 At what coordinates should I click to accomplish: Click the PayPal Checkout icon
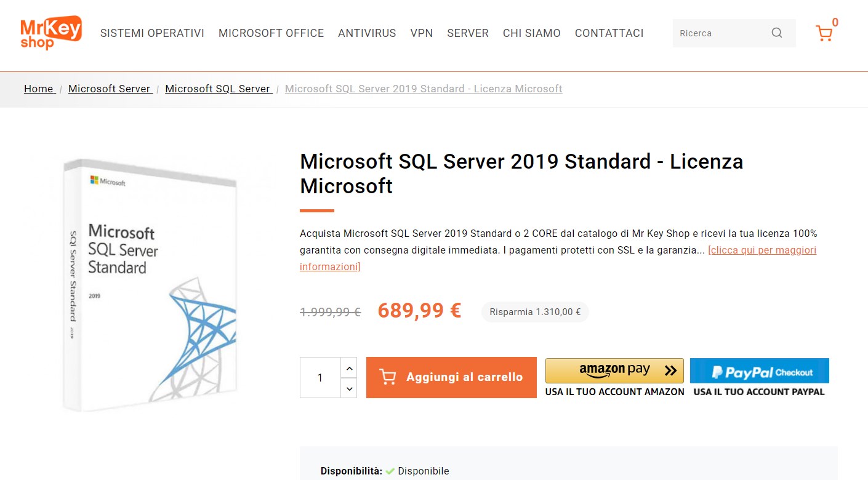(759, 371)
